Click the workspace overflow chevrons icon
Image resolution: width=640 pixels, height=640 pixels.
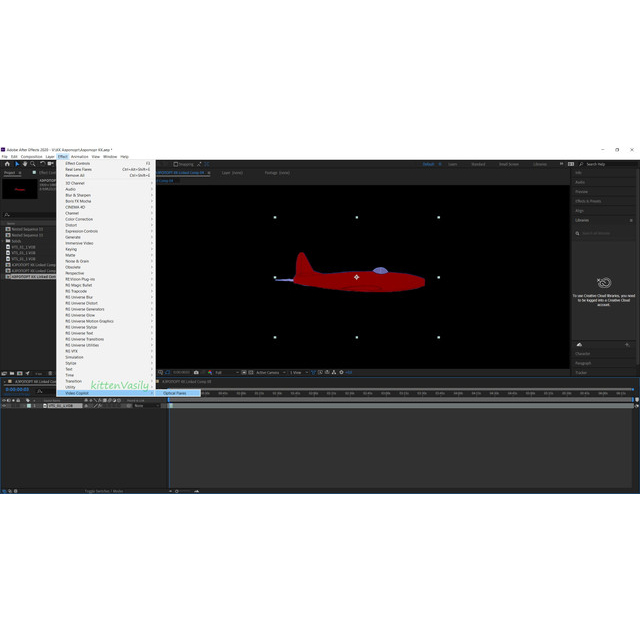pos(561,164)
